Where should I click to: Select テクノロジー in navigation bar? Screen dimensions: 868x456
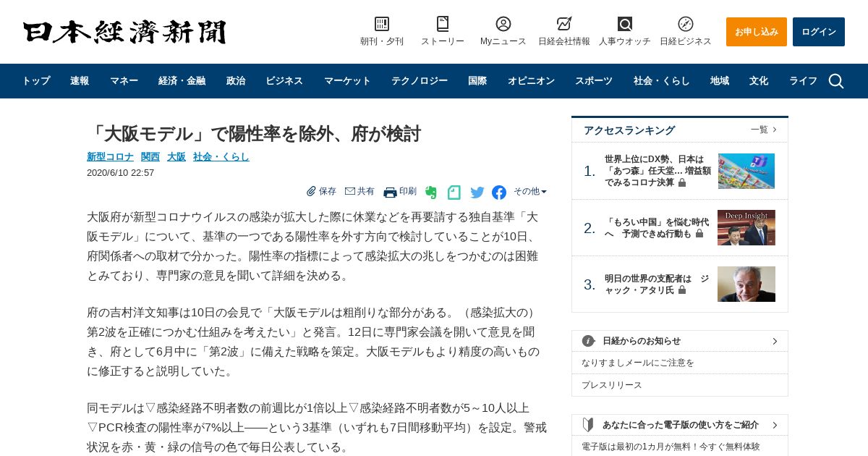click(x=420, y=81)
